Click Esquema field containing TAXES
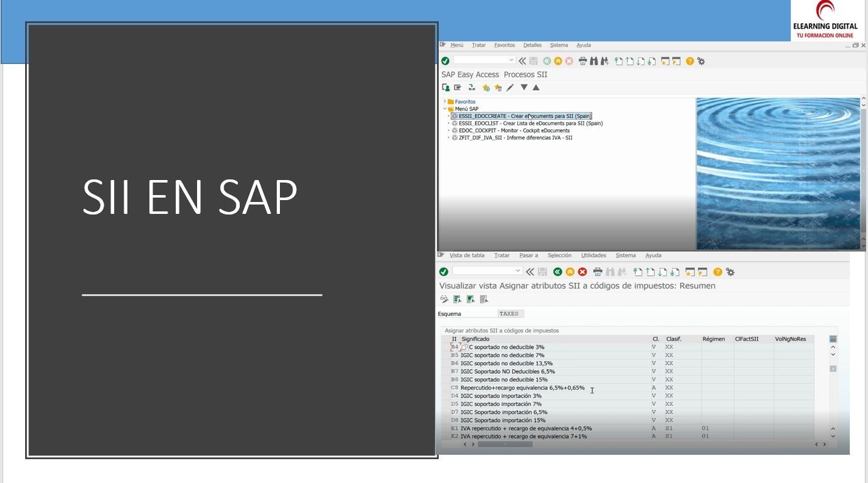The width and height of the screenshot is (868, 483). (510, 314)
